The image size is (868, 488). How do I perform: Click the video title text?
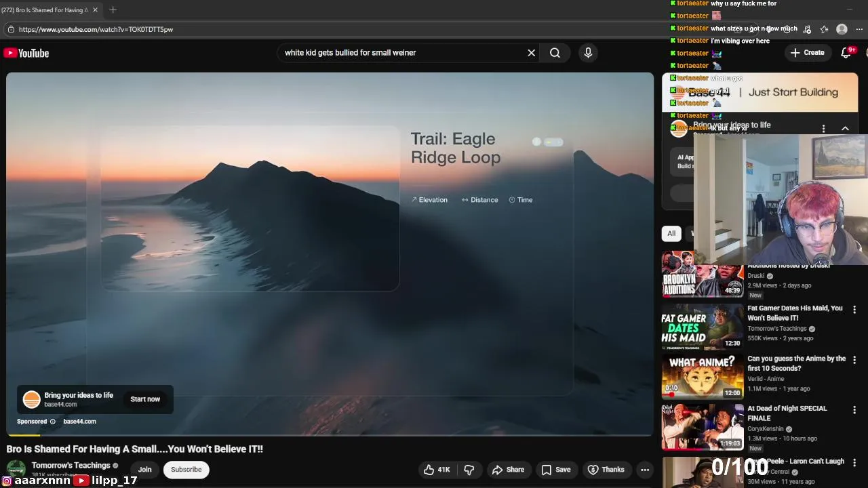tap(134, 449)
